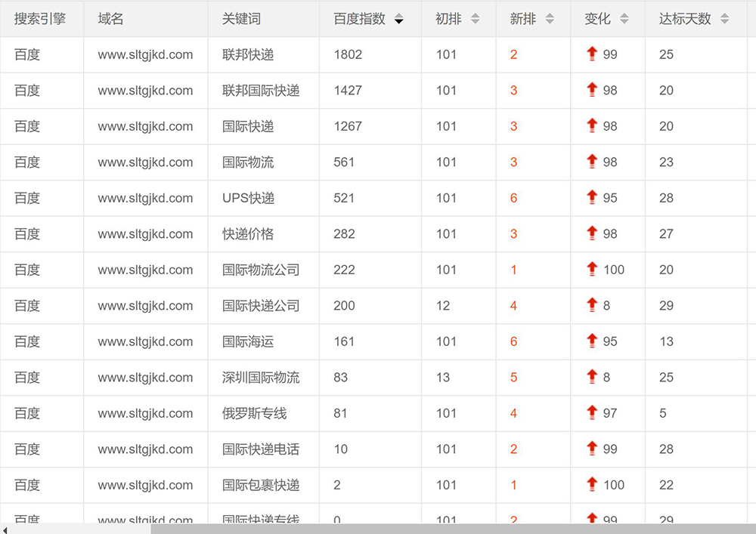Click red up arrow in 联邦快递 row
Viewport: 756px width, 534px height.
click(592, 54)
